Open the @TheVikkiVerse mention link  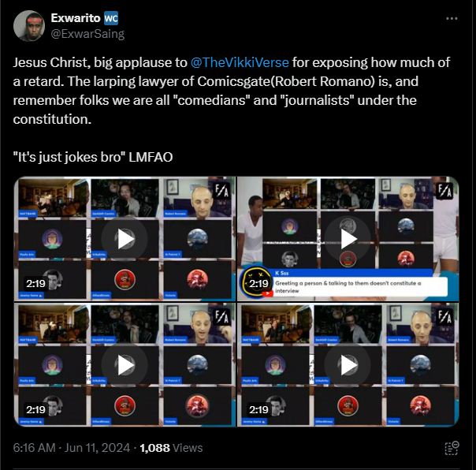(x=240, y=62)
